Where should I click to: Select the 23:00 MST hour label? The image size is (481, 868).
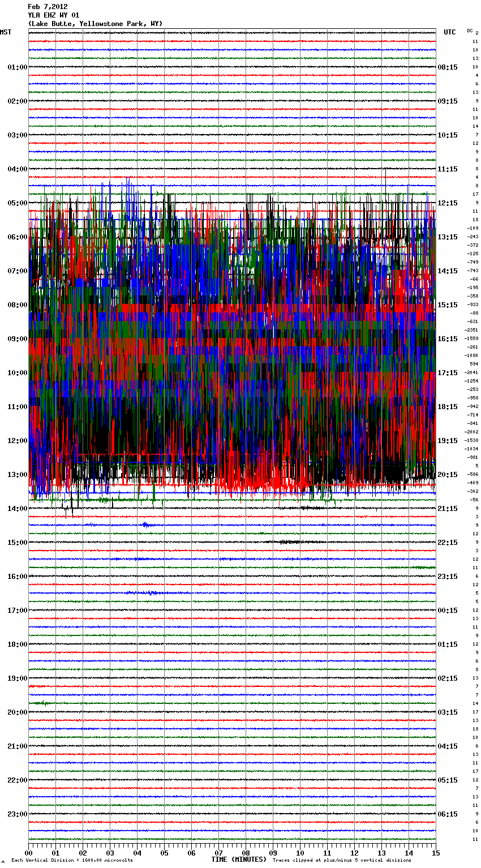(18, 814)
